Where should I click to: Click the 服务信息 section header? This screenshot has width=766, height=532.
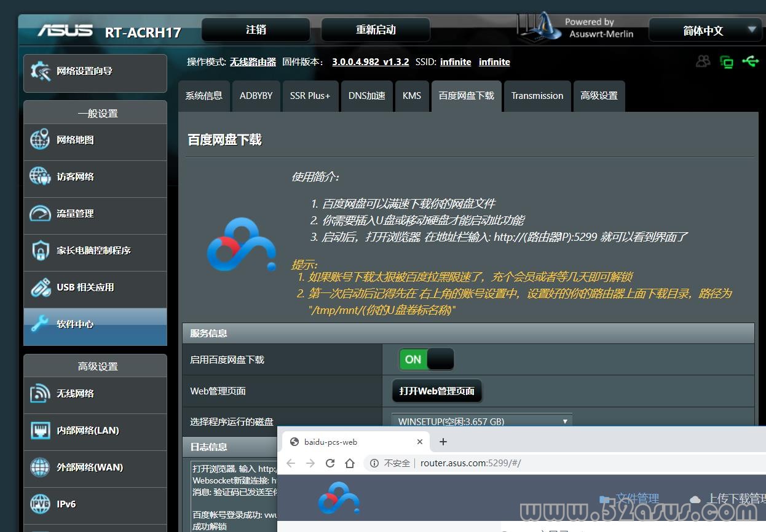(468, 334)
